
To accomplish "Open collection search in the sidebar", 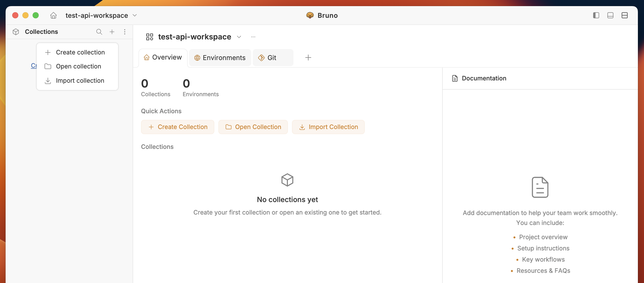I will 99,32.
